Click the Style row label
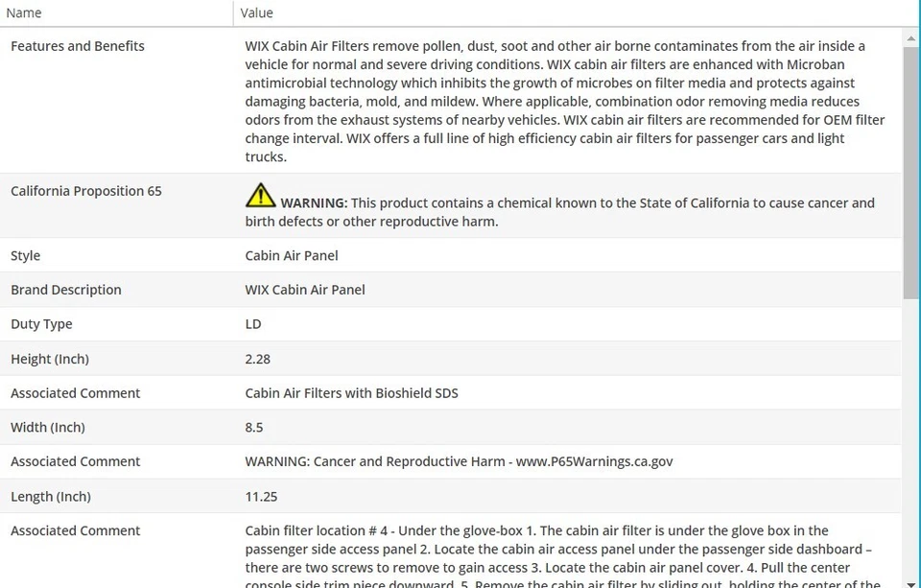 click(26, 255)
